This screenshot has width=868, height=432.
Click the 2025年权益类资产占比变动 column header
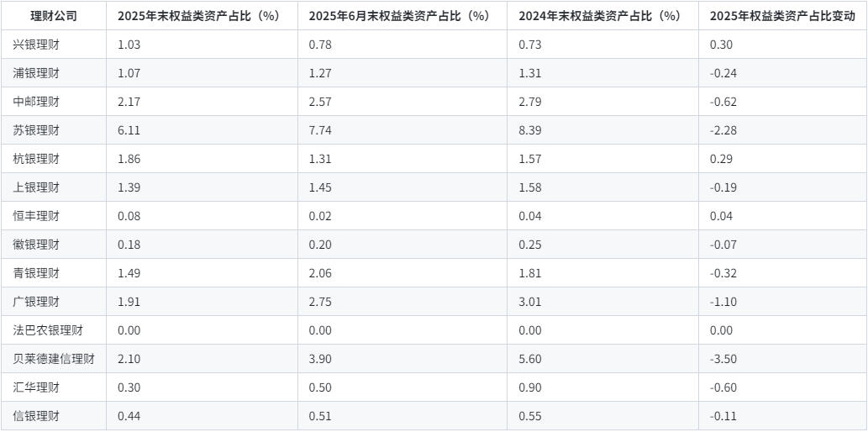coord(782,16)
